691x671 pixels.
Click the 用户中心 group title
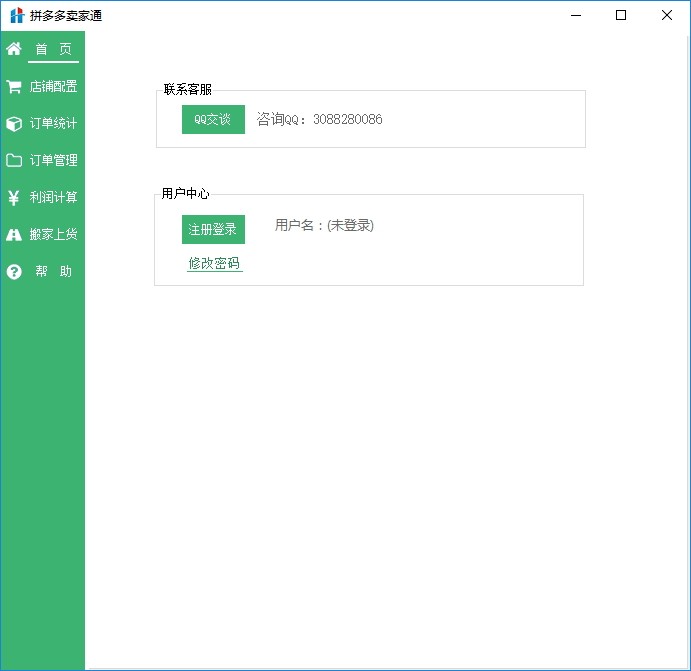(x=185, y=193)
